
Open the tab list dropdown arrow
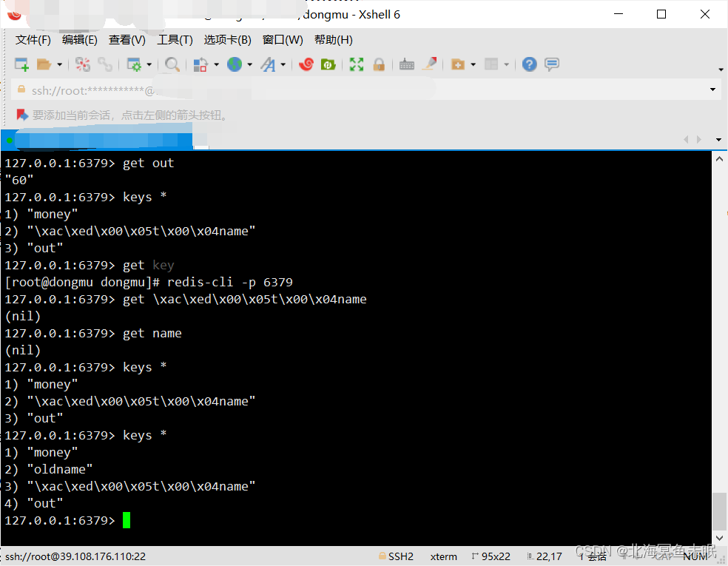pos(718,139)
